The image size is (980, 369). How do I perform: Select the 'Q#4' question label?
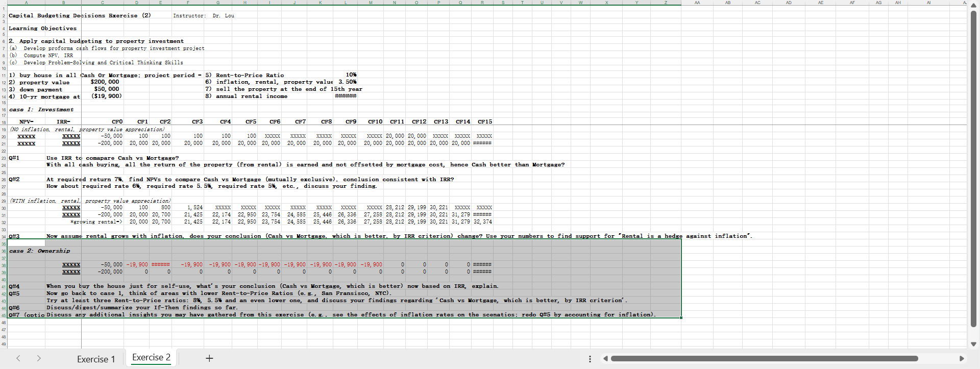[x=14, y=286]
